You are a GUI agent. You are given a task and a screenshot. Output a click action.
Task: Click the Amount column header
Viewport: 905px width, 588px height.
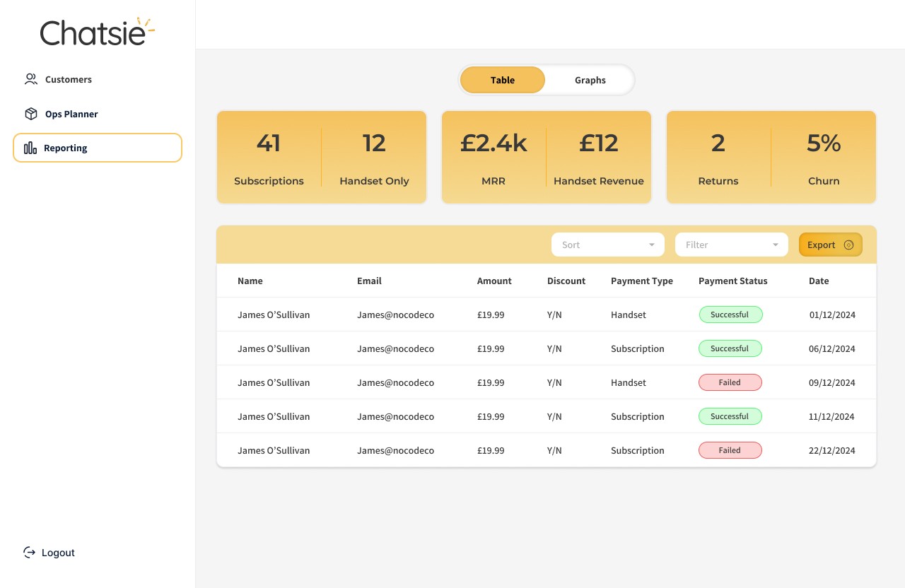pyautogui.click(x=494, y=281)
